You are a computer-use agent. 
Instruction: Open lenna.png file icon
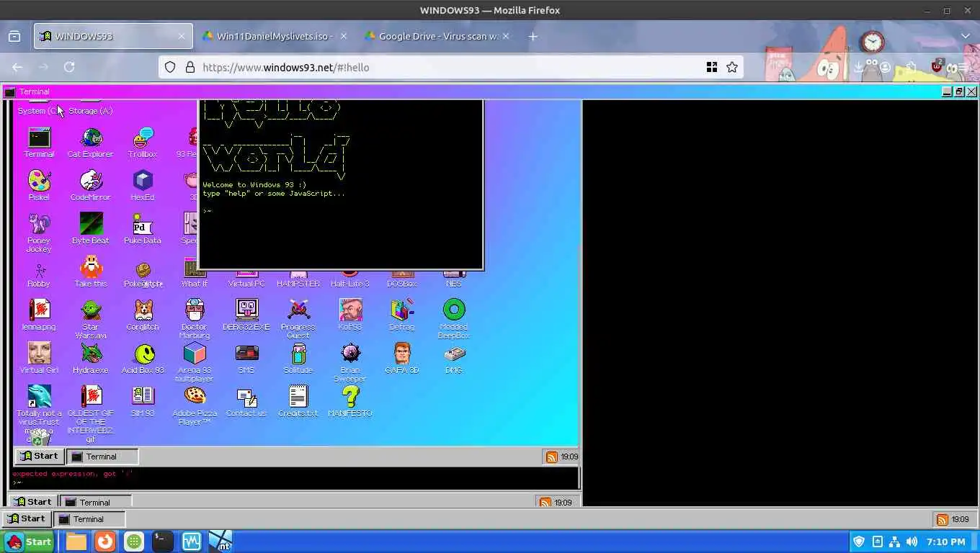(39, 315)
